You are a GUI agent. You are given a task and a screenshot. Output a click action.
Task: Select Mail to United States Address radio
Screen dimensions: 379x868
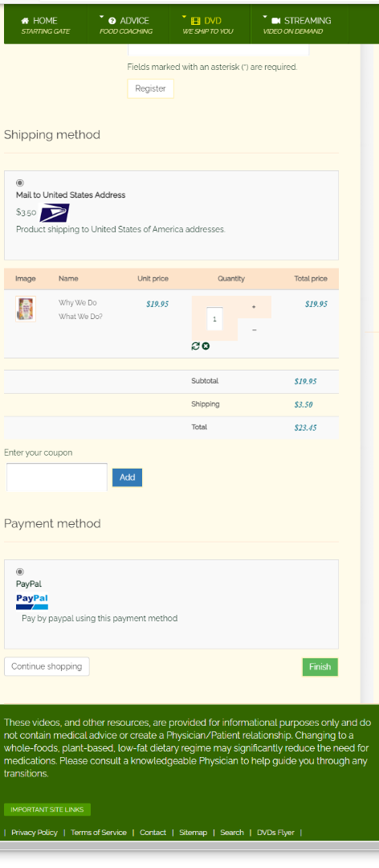(20, 182)
